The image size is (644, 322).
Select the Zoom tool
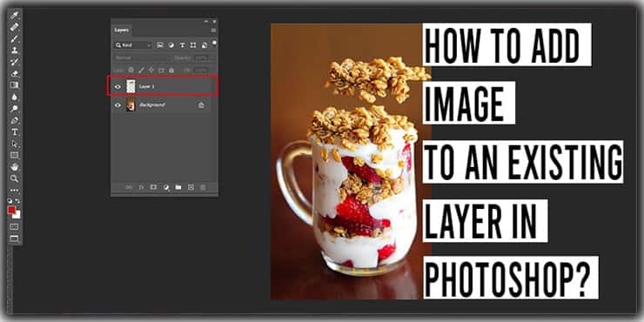click(15, 178)
